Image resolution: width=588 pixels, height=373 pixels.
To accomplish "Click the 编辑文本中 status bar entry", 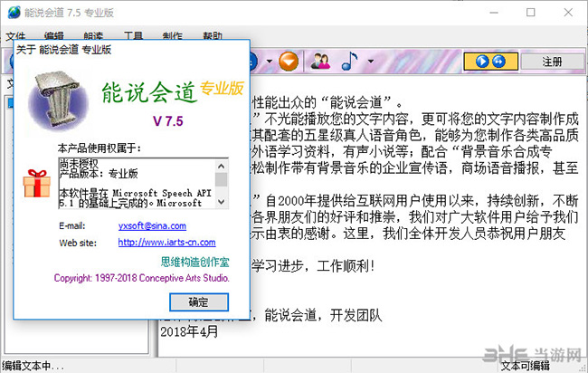I will (33, 366).
